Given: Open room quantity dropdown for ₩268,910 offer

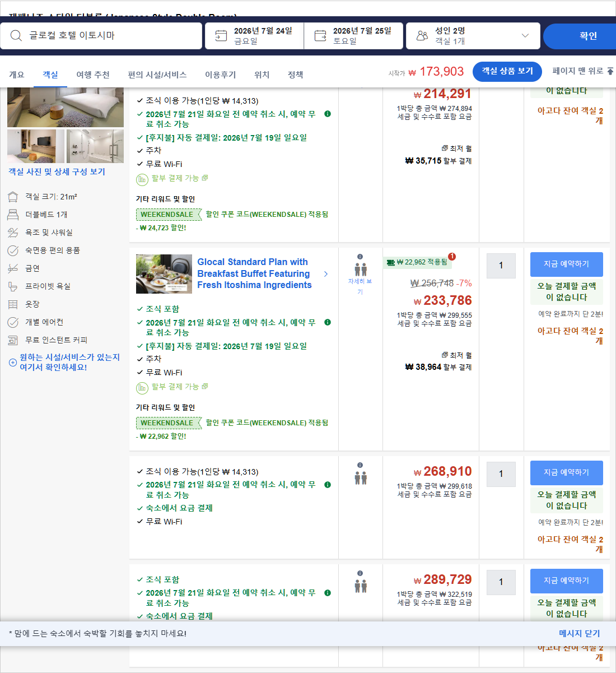Looking at the screenshot, I should (501, 474).
